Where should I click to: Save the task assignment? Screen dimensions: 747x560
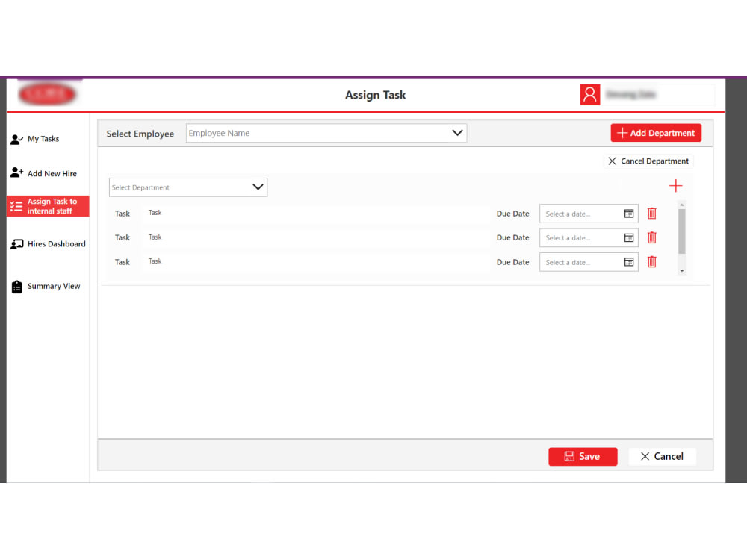click(x=583, y=456)
